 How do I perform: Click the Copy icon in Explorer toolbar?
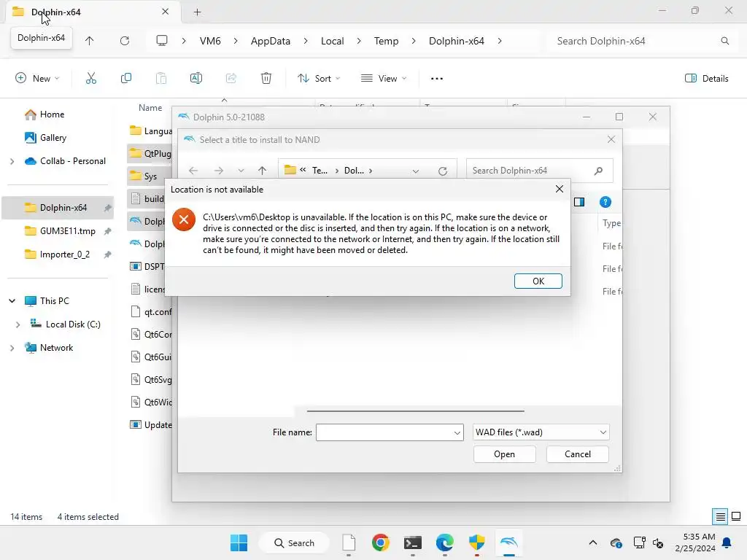(126, 78)
